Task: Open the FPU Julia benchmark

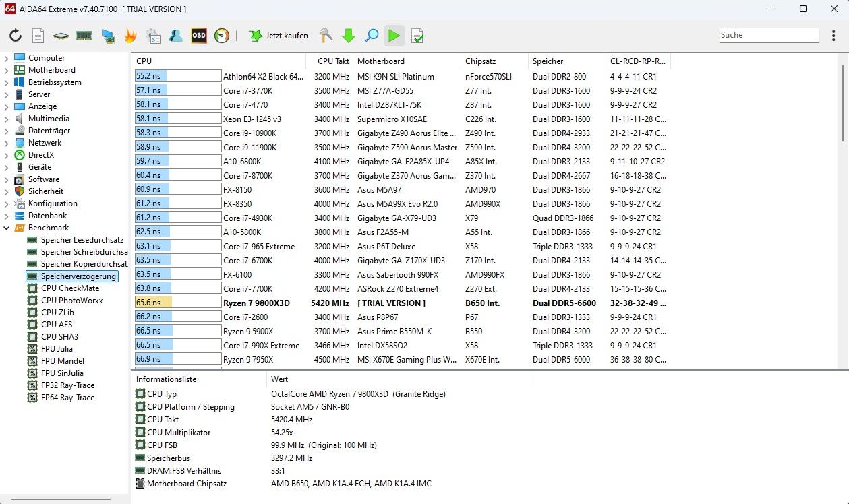Action: (57, 349)
